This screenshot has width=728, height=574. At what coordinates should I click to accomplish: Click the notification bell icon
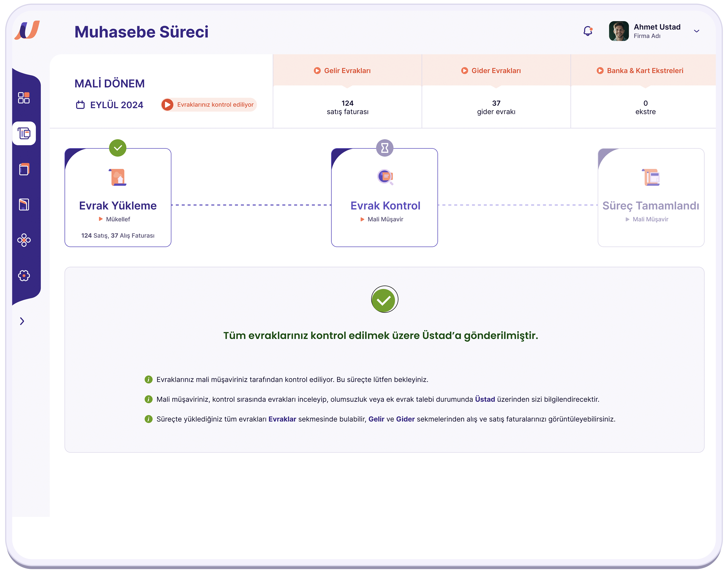588,31
